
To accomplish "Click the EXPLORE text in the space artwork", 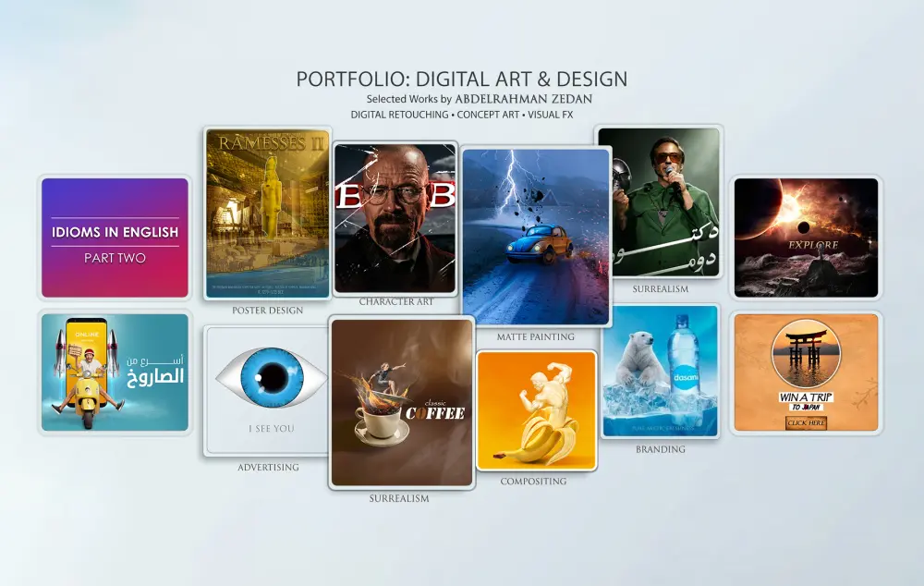I will tap(813, 245).
